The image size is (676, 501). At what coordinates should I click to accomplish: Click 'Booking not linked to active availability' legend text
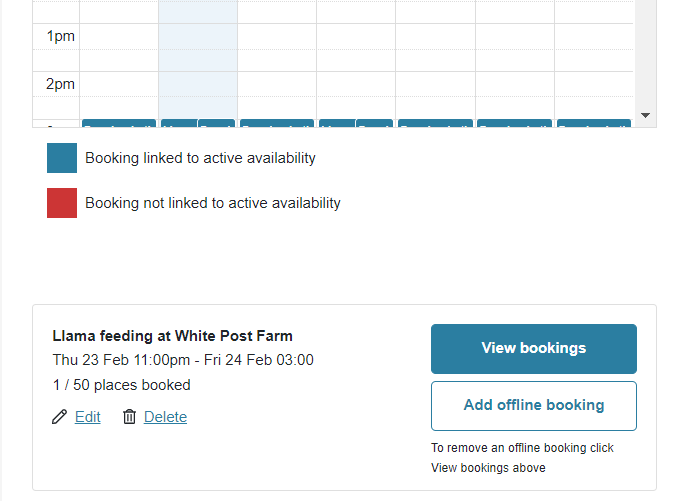point(213,203)
